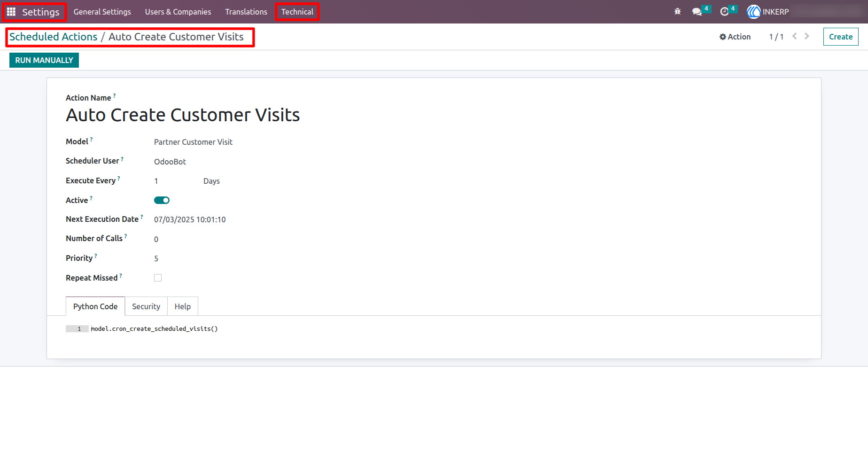Screen dimensions: 868x454
Task: Open help tooltip beside Number of Calls
Action: [x=125, y=236]
